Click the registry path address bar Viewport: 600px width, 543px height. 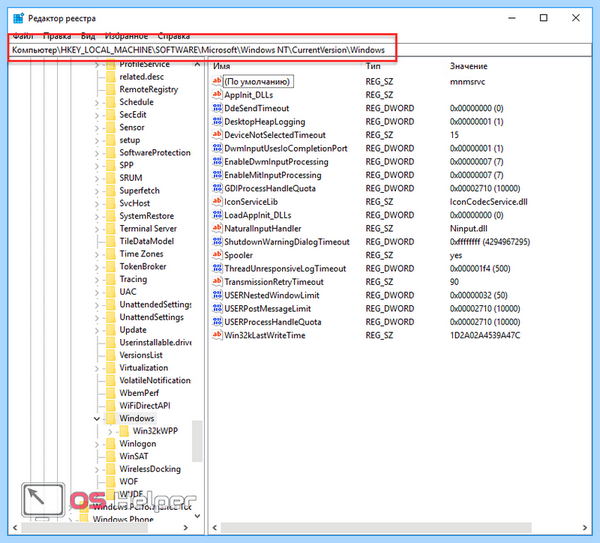tap(300, 50)
